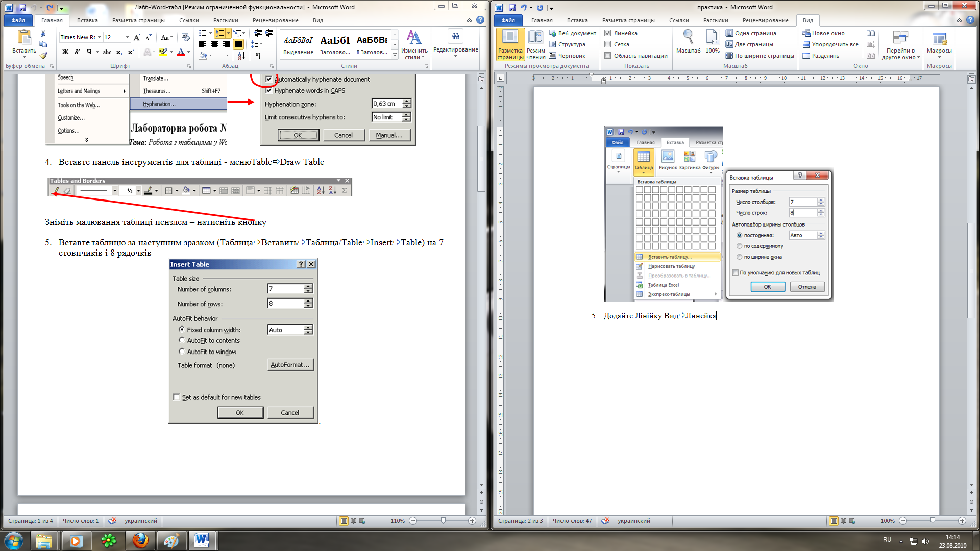Expand the line spacing dropdown
This screenshot has width=980, height=551.
(257, 44)
